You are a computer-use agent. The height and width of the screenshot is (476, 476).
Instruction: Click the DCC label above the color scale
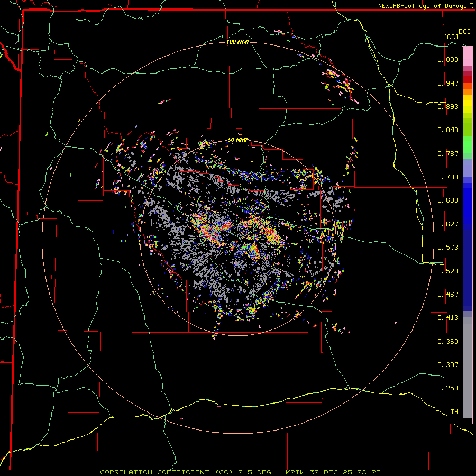[464, 32]
